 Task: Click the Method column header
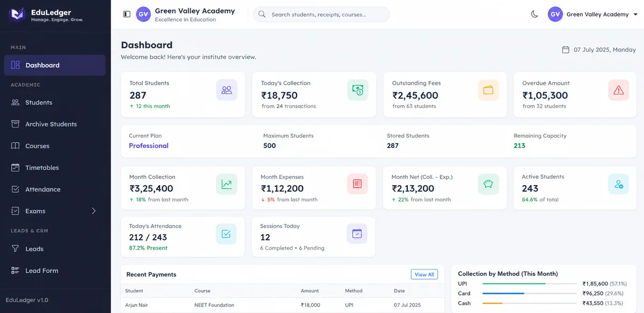point(354,291)
